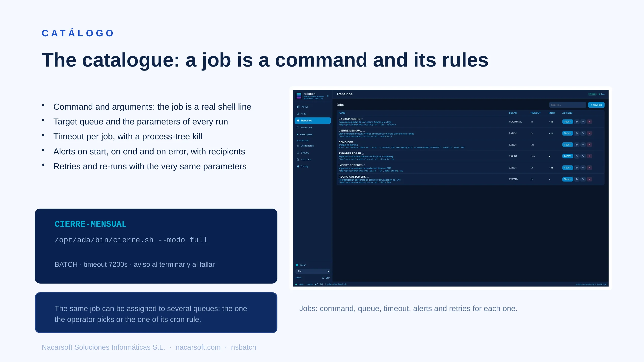
Task: Open the Painel sidebar item
Action: click(313, 107)
